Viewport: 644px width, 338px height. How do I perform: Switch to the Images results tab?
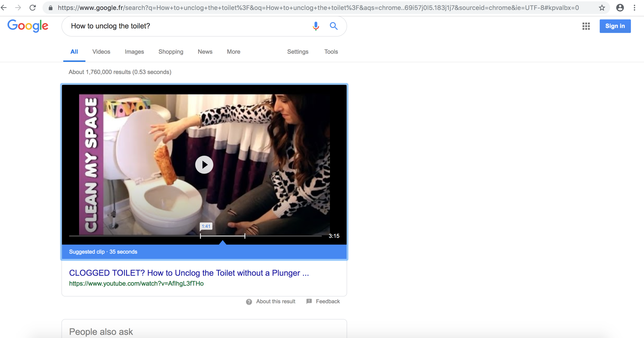pyautogui.click(x=134, y=52)
